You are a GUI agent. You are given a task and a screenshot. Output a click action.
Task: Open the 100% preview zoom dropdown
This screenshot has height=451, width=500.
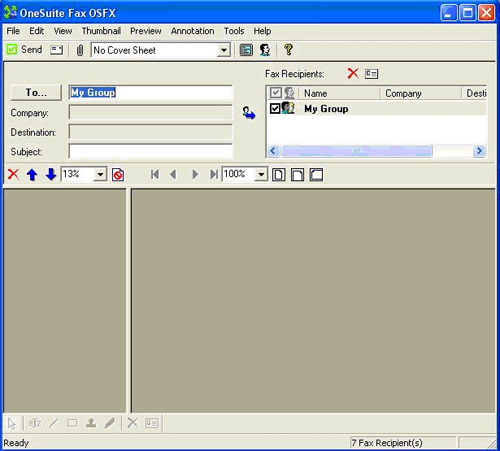point(261,174)
